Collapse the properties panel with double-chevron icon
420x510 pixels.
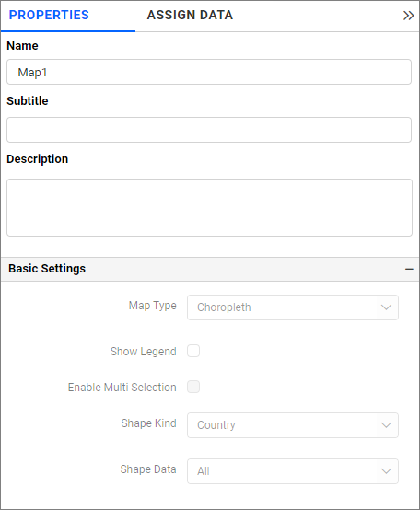(x=408, y=16)
